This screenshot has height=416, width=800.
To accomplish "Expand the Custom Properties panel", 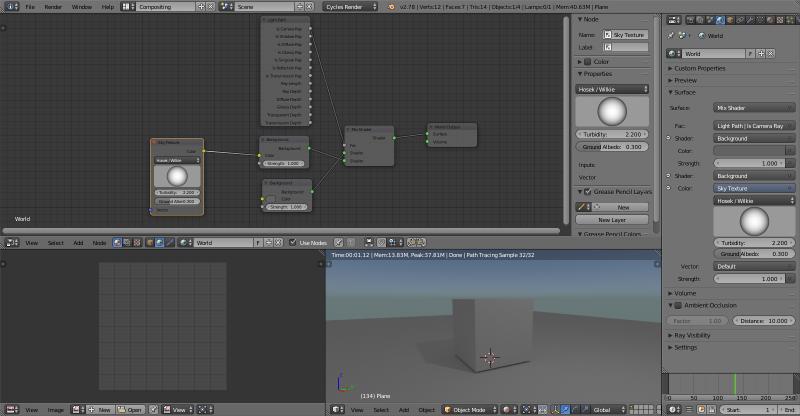I will click(x=700, y=68).
